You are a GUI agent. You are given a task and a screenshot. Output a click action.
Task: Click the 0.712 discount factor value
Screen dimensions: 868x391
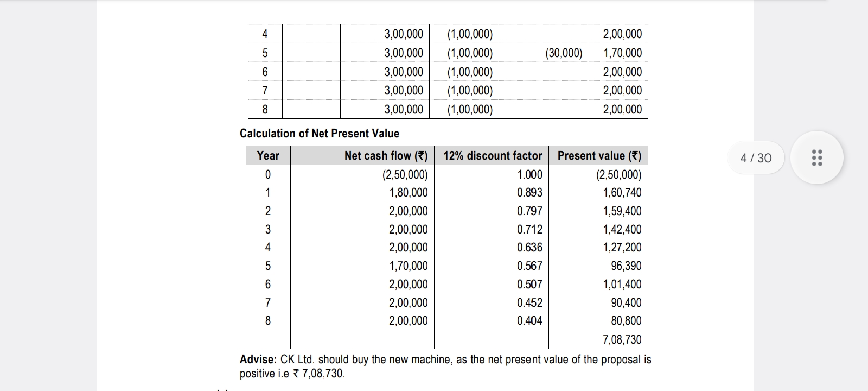(529, 230)
